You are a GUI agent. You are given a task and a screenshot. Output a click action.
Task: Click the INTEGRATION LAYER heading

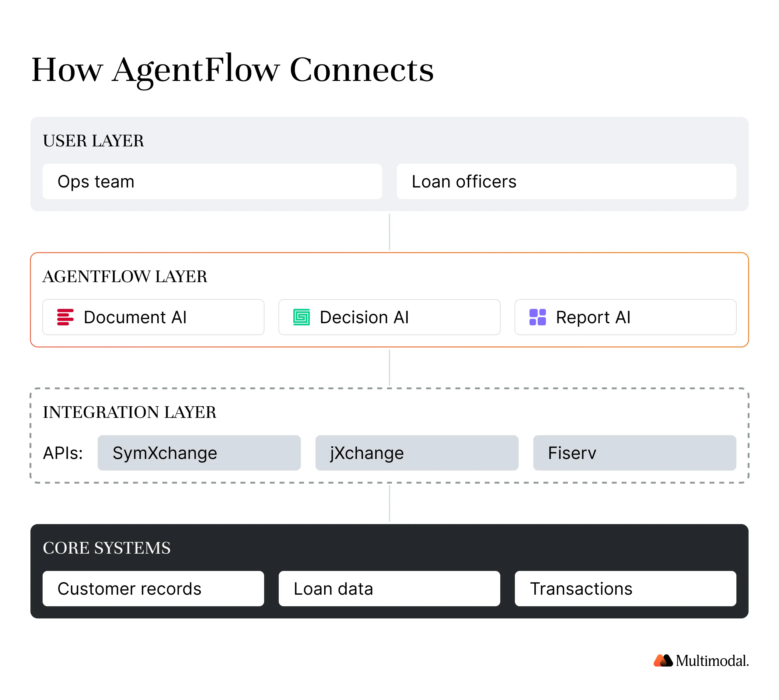(x=129, y=412)
